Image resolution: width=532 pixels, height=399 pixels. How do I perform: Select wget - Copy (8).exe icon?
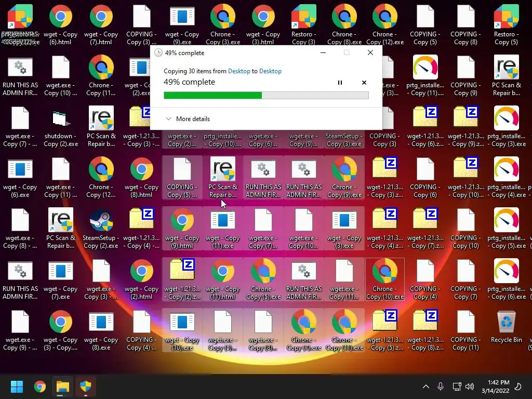[101, 330]
